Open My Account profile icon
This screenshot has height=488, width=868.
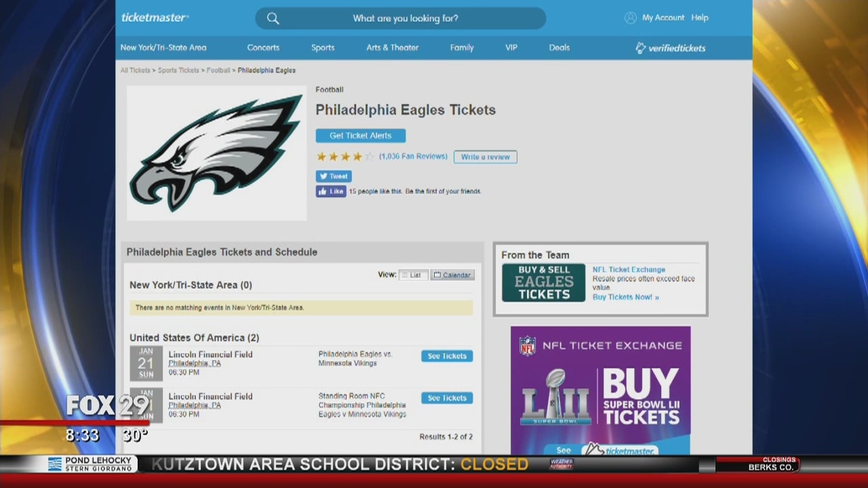point(631,18)
